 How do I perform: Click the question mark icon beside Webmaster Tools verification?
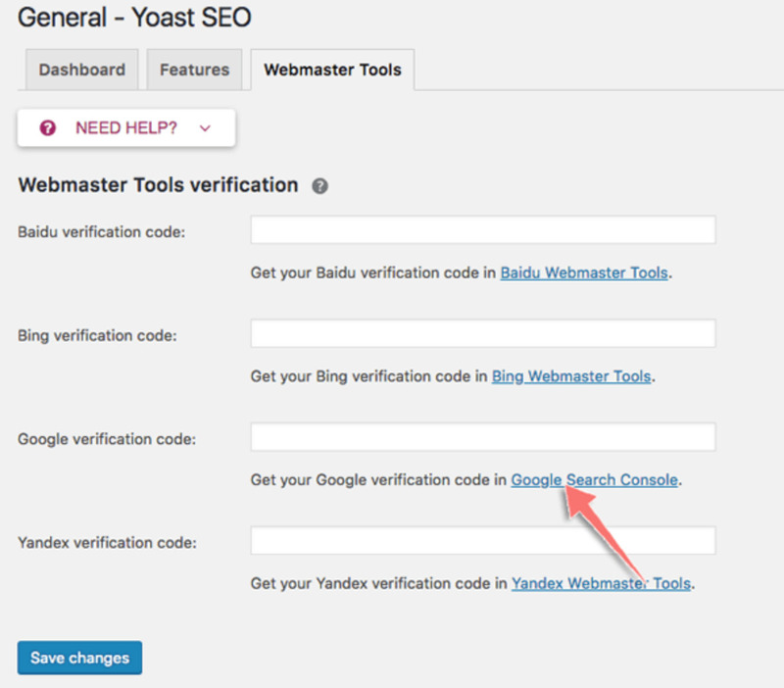tap(320, 186)
